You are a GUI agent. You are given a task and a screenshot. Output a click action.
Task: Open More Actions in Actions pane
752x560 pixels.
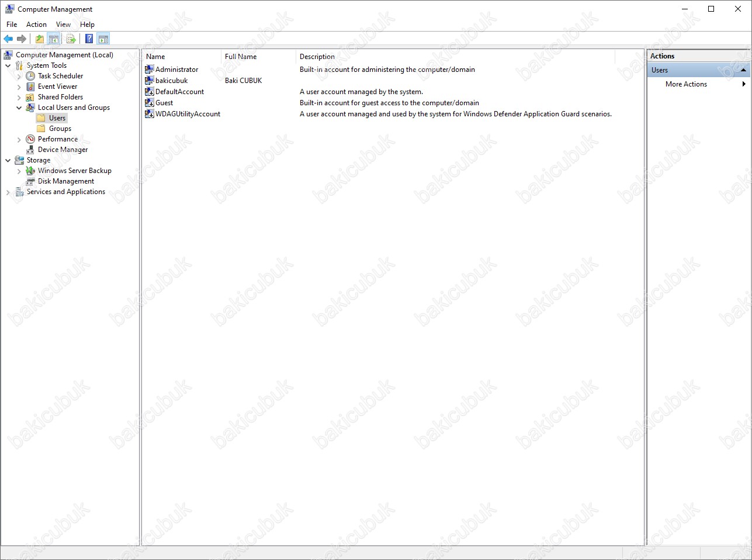[x=686, y=84]
